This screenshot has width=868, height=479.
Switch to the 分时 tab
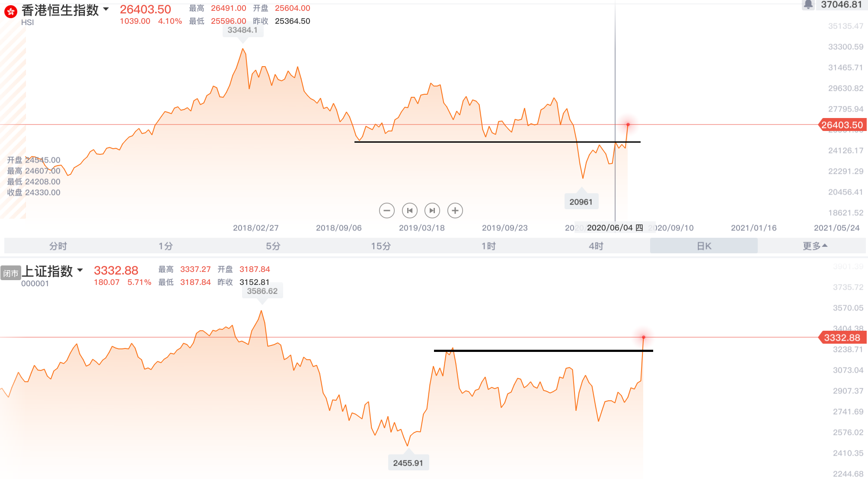(x=58, y=246)
